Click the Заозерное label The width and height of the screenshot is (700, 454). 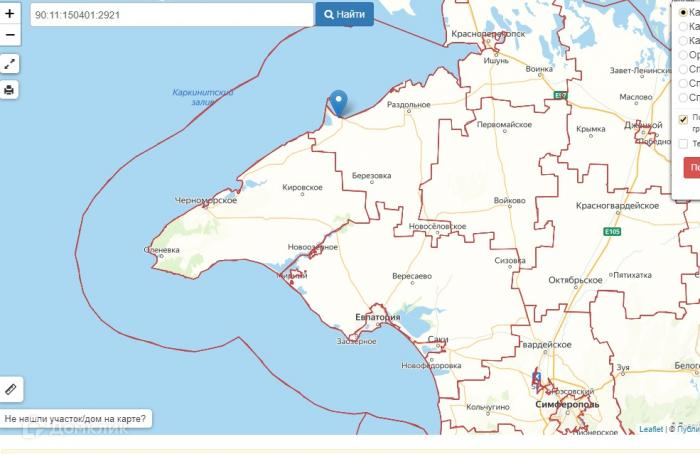coord(356,342)
